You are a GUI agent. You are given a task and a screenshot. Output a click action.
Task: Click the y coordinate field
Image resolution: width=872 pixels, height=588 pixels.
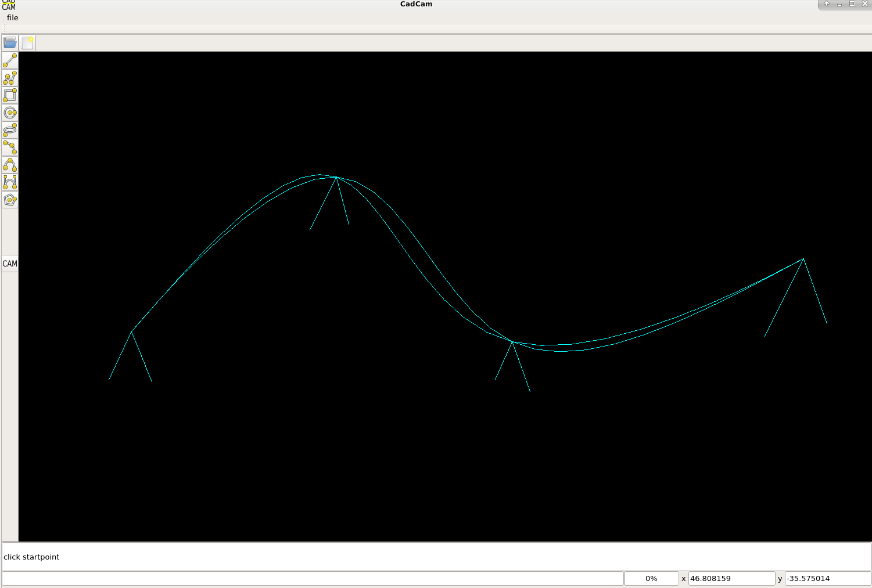point(828,578)
